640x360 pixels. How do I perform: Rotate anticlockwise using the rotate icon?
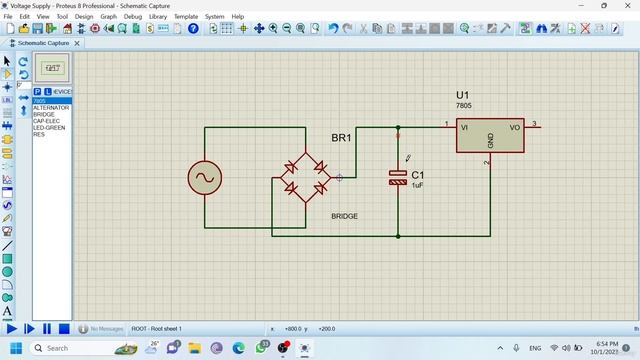(23, 74)
